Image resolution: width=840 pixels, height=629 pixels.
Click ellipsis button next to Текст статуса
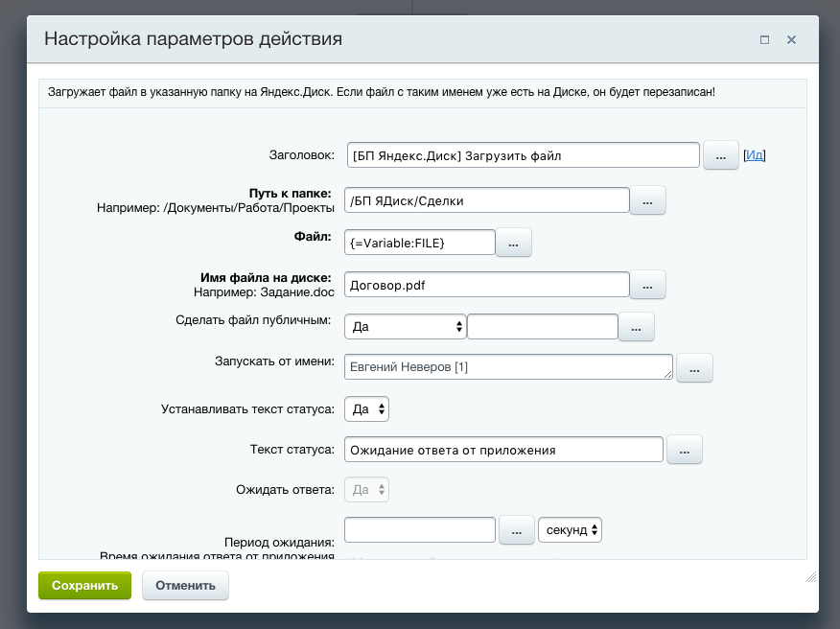(685, 450)
